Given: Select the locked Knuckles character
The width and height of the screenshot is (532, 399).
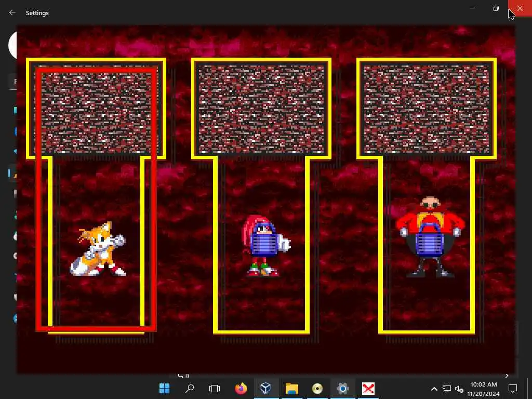Looking at the screenshot, I should coord(265,246).
